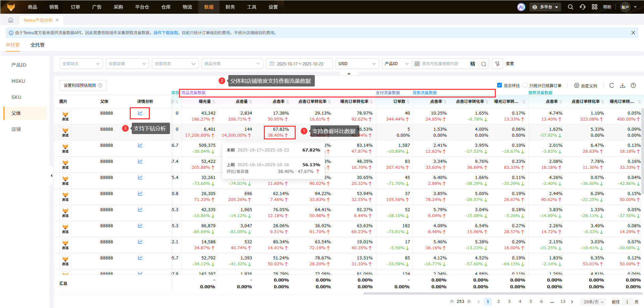Uncheck the 显示环比 checkbox
This screenshot has height=308, width=644.
point(500,85)
